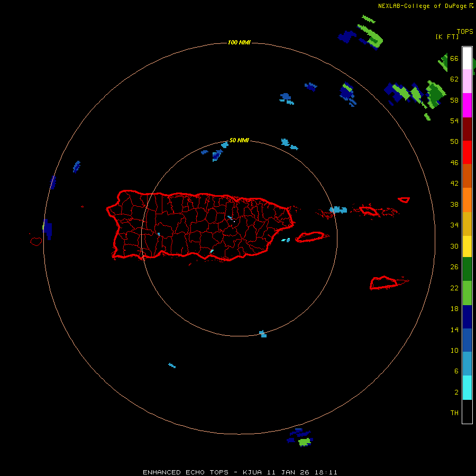Click the legend value label 22
The image size is (476, 476).
(x=454, y=288)
